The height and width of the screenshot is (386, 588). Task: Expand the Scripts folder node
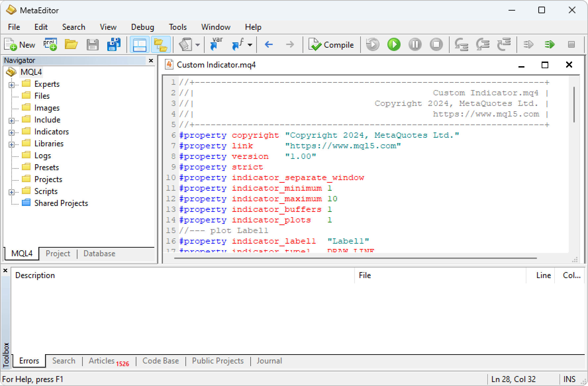tap(12, 192)
